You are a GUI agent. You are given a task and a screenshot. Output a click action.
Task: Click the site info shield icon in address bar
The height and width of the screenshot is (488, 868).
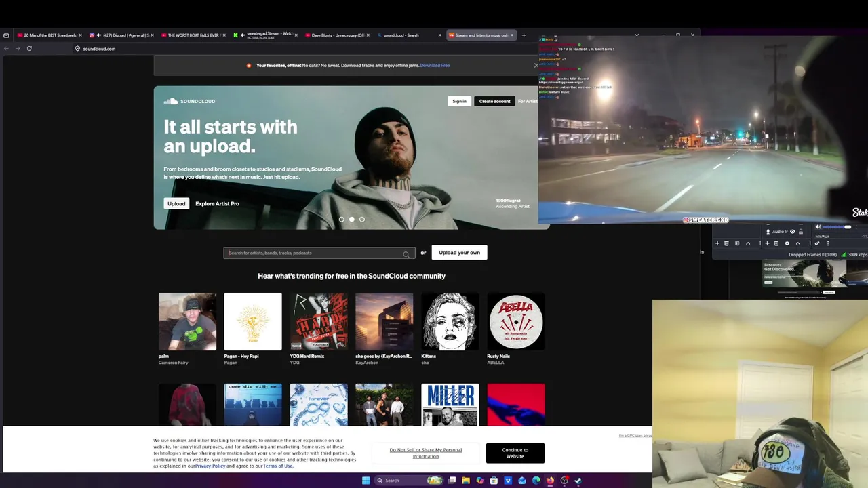77,49
